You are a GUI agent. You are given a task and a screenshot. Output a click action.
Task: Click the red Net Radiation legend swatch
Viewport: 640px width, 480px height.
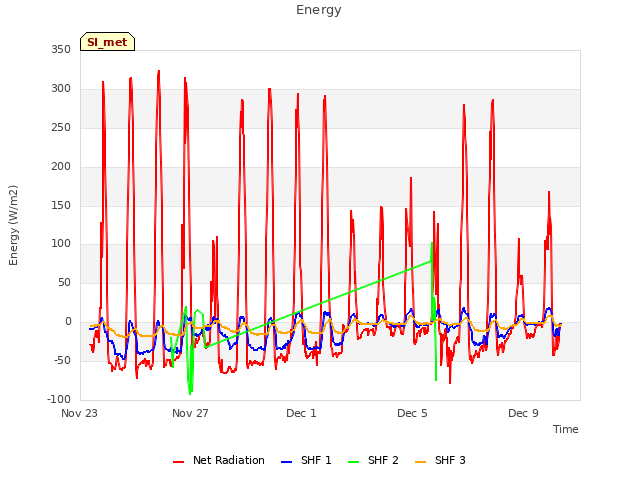[178, 462]
